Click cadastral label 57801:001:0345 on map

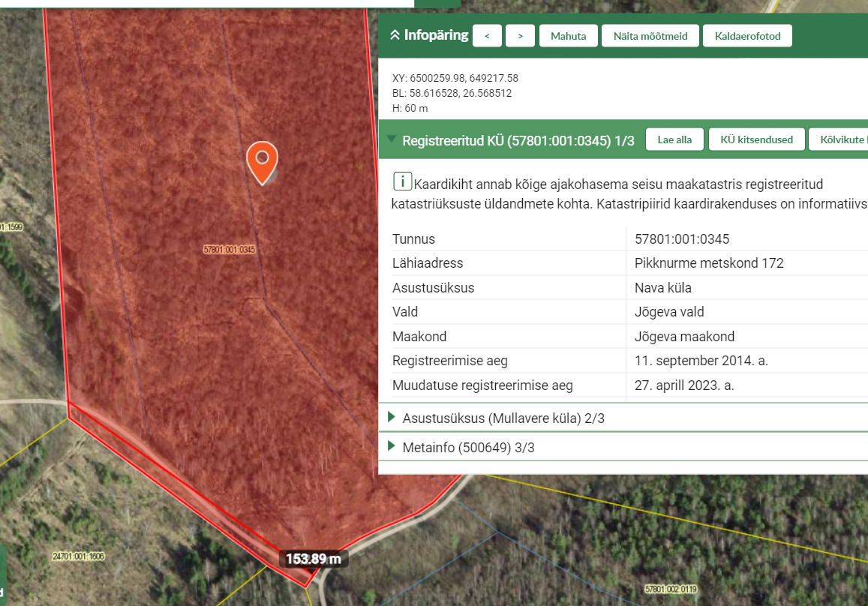pyautogui.click(x=230, y=249)
